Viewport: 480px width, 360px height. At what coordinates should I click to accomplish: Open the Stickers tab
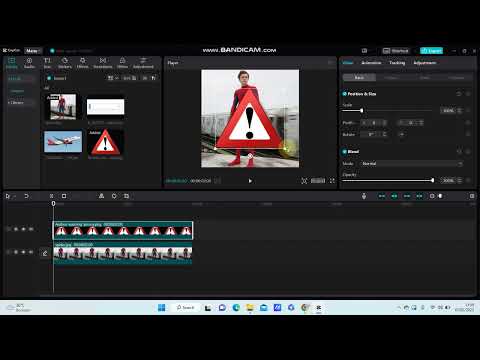point(65,63)
